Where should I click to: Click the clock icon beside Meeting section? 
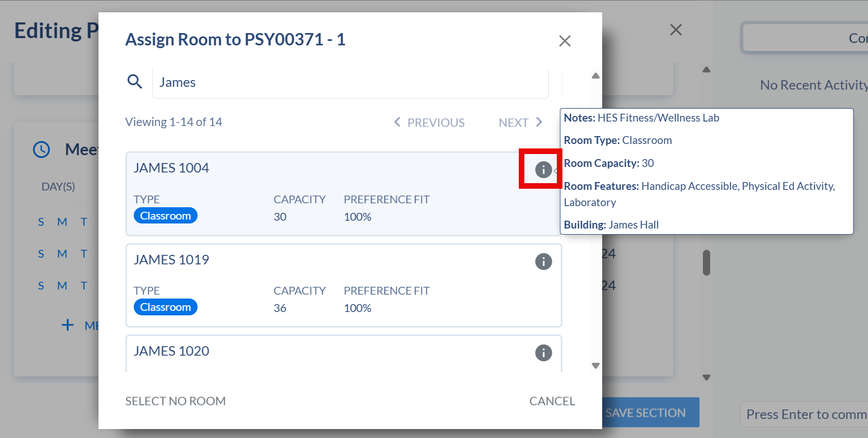(41, 149)
